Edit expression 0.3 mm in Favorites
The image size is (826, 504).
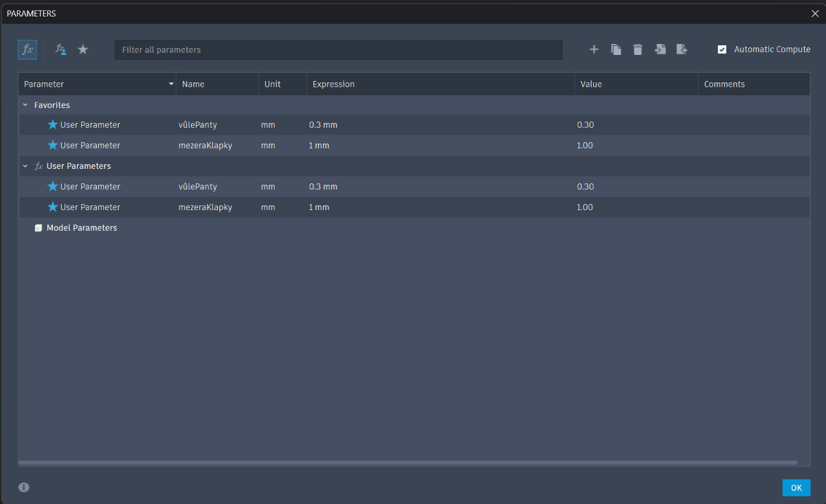pyautogui.click(x=324, y=125)
